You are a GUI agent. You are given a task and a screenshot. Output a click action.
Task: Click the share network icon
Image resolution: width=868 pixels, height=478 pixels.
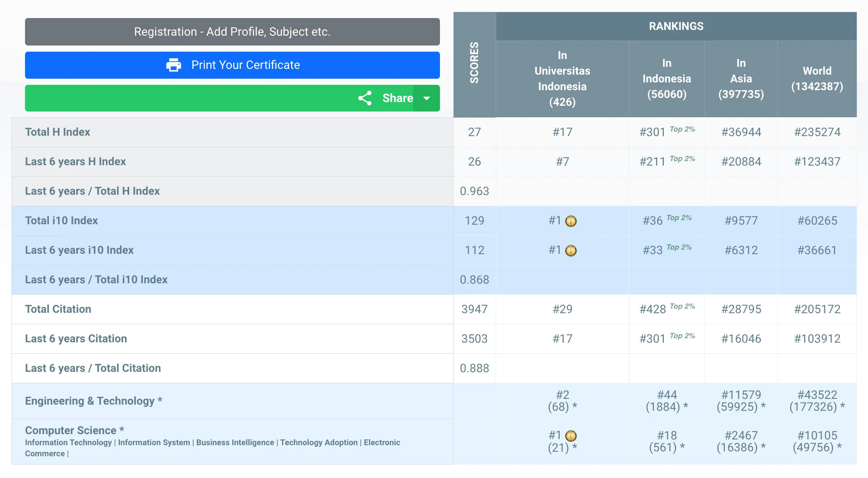click(x=365, y=98)
